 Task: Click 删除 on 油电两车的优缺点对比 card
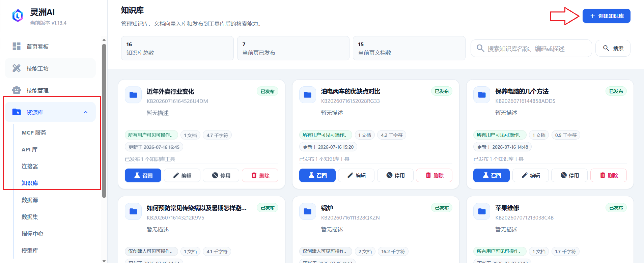[x=434, y=175]
